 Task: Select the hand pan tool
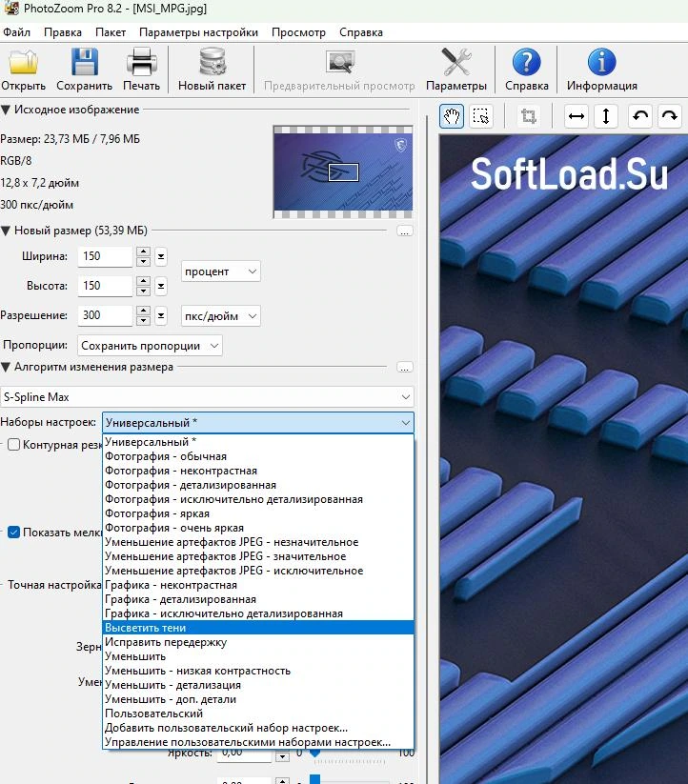point(452,116)
